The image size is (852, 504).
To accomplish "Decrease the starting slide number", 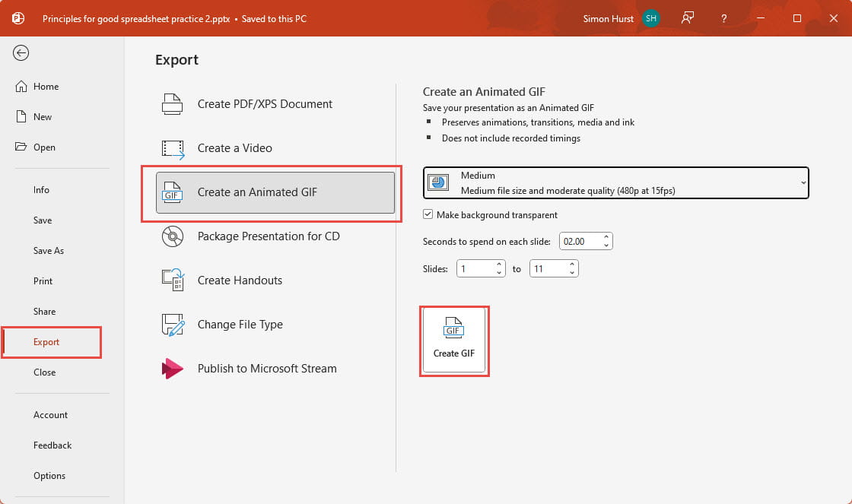I will 499,273.
